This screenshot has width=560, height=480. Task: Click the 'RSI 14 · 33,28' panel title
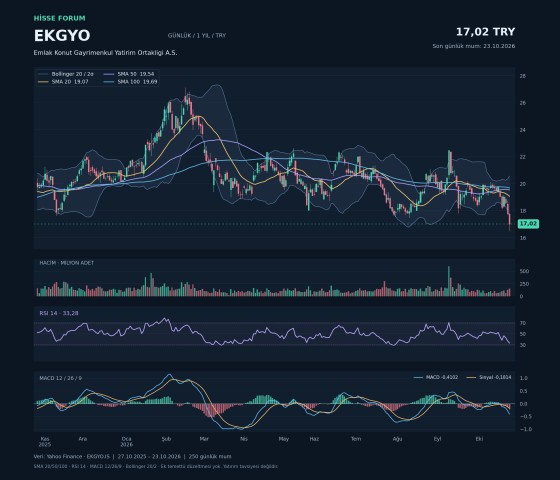[x=59, y=313]
